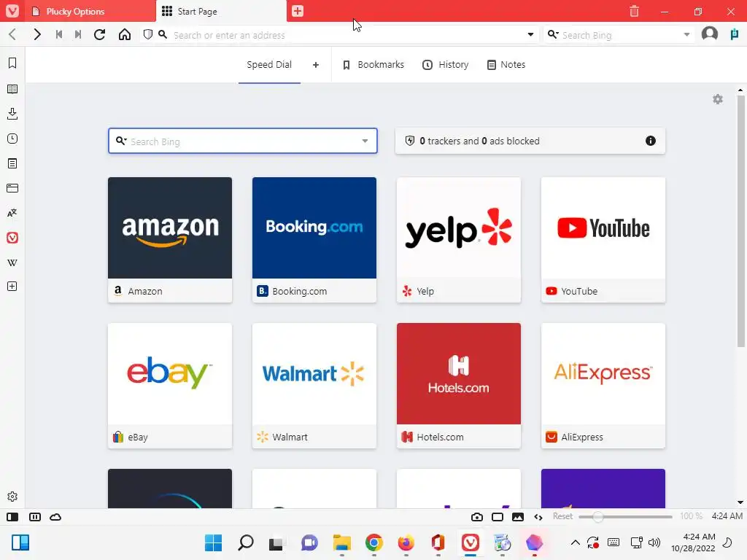Expand the toolbar search field dropdown

point(686,35)
